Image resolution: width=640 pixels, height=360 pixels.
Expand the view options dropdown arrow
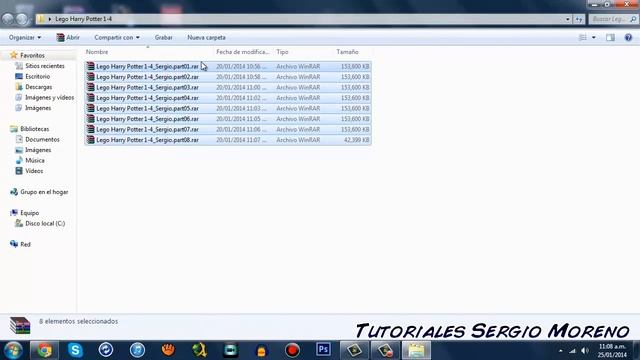click(x=593, y=38)
